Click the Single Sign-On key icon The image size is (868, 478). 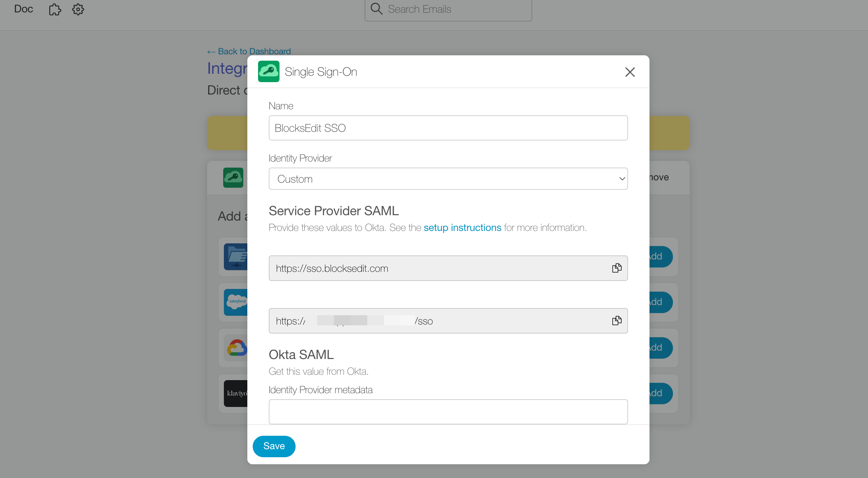tap(268, 71)
